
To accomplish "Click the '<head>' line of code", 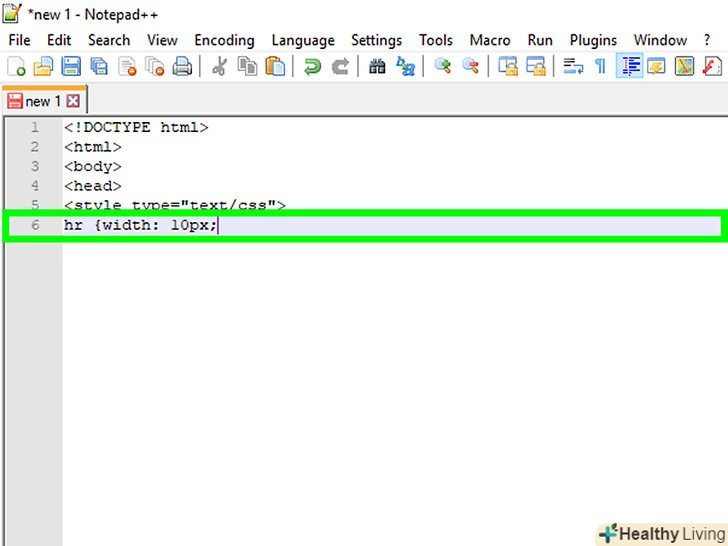I will click(x=93, y=186).
